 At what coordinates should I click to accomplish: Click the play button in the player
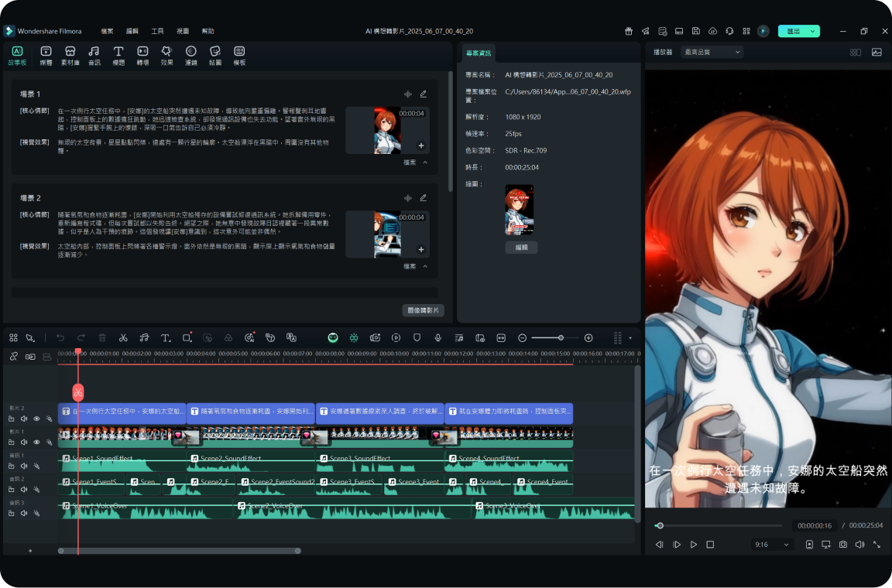(x=694, y=544)
